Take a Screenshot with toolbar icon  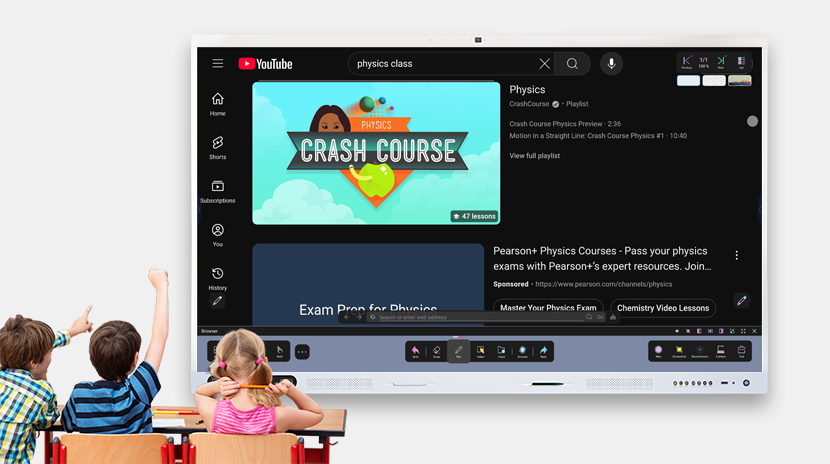pyautogui.click(x=679, y=351)
